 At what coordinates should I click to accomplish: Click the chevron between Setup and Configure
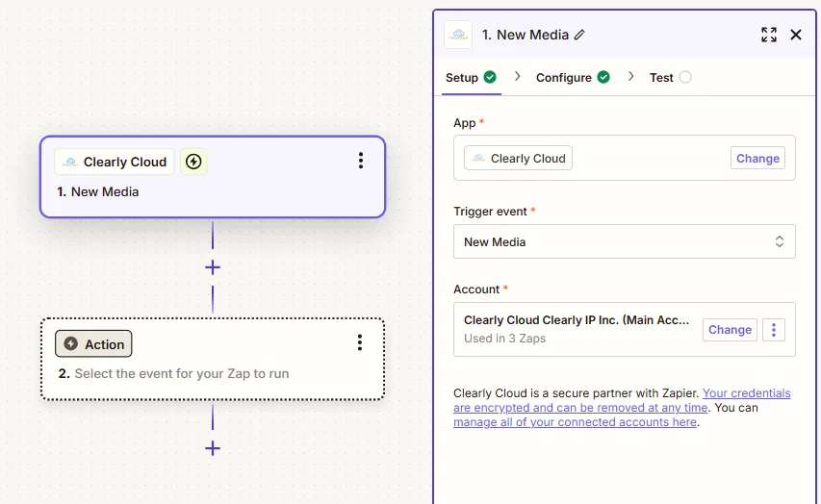tap(517, 76)
